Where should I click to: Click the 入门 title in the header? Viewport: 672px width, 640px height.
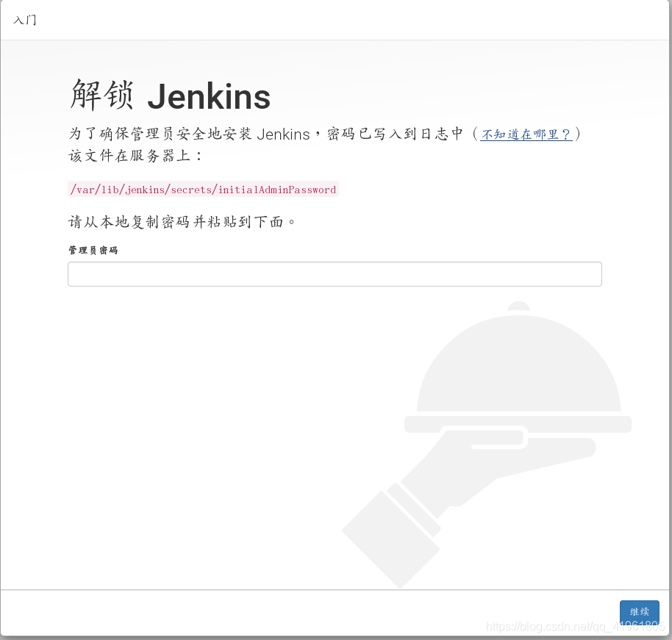(25, 20)
